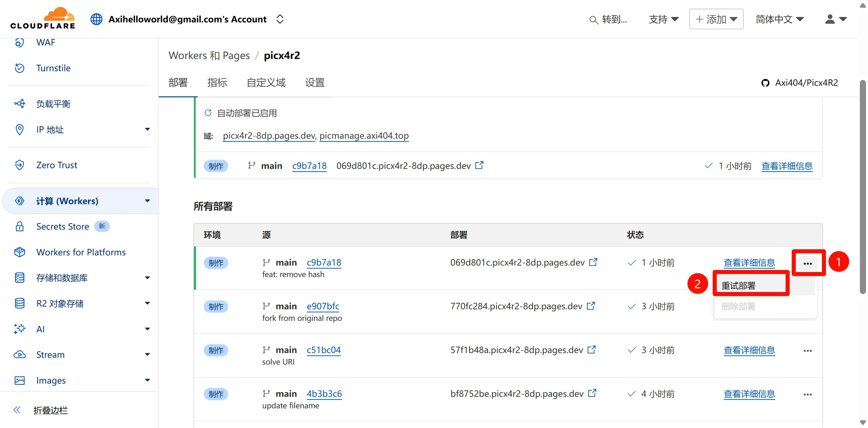
Task: View details of the c9b7a18 table deployment
Action: click(749, 263)
